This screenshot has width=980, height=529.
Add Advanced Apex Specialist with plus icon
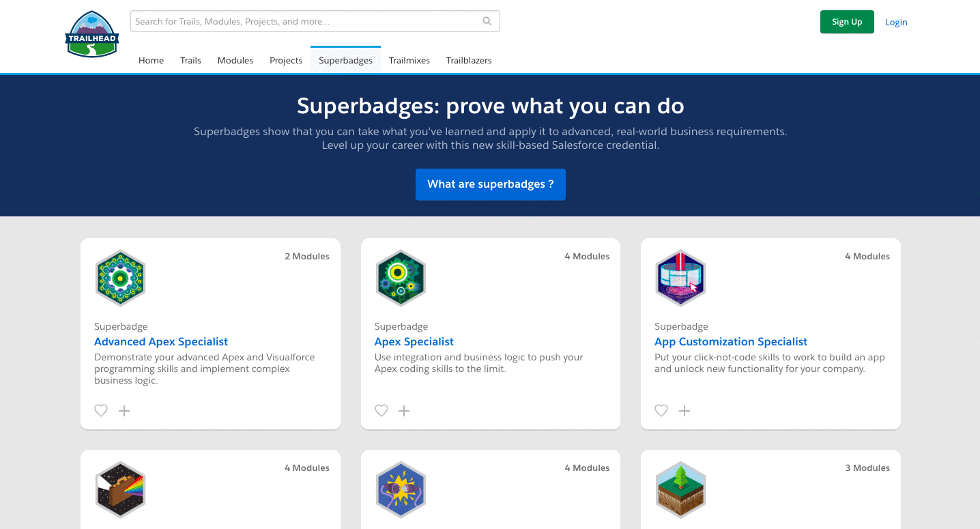tap(124, 410)
